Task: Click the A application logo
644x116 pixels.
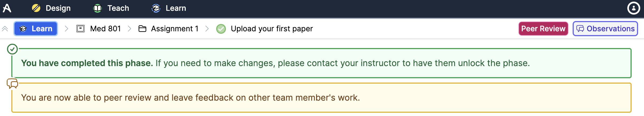Action: (7, 8)
